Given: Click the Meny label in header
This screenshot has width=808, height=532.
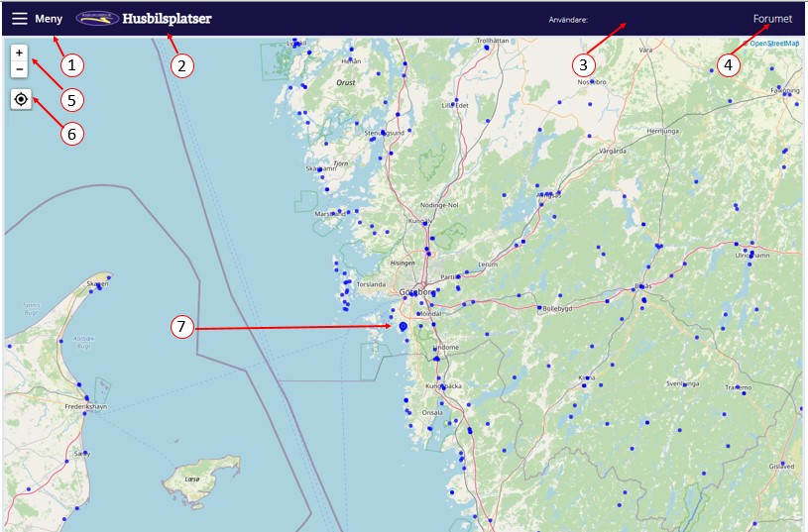Looking at the screenshot, I should pos(49,19).
